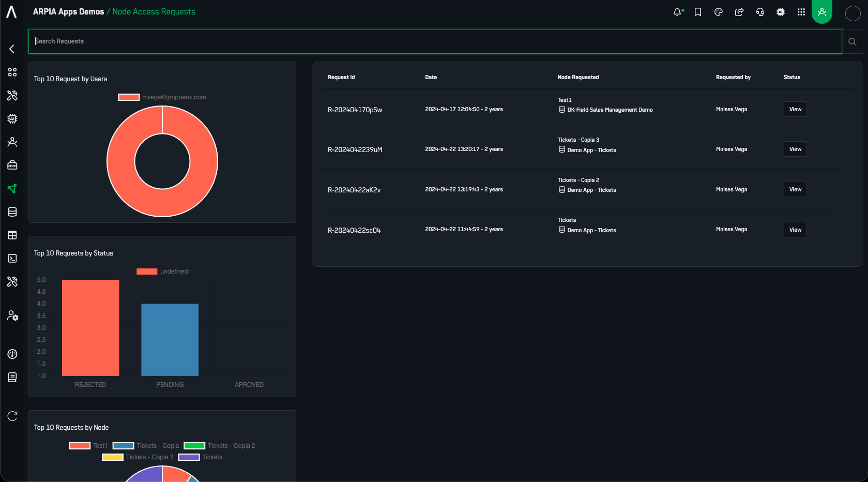Screen dimensions: 868x482
Task: Click the R-202404170pSw request ID
Action: pos(355,110)
